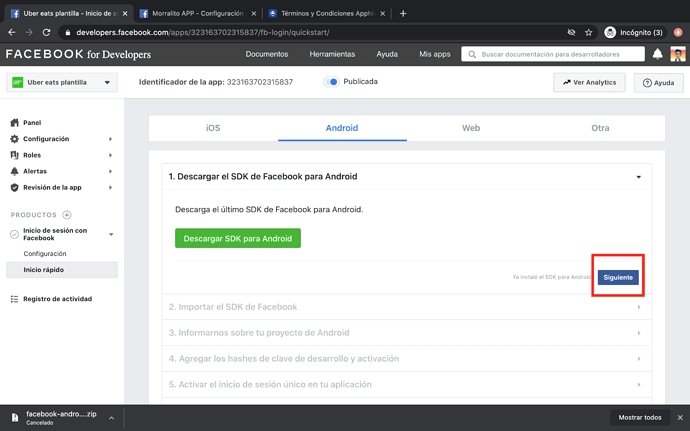Image resolution: width=690 pixels, height=431 pixels.
Task: Click Mostrar todos in downloads bar
Action: click(x=639, y=417)
